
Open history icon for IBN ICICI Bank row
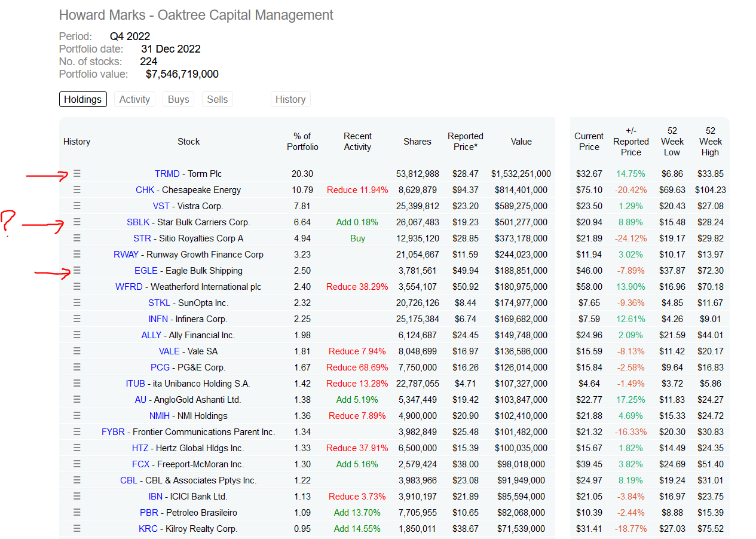coord(76,496)
